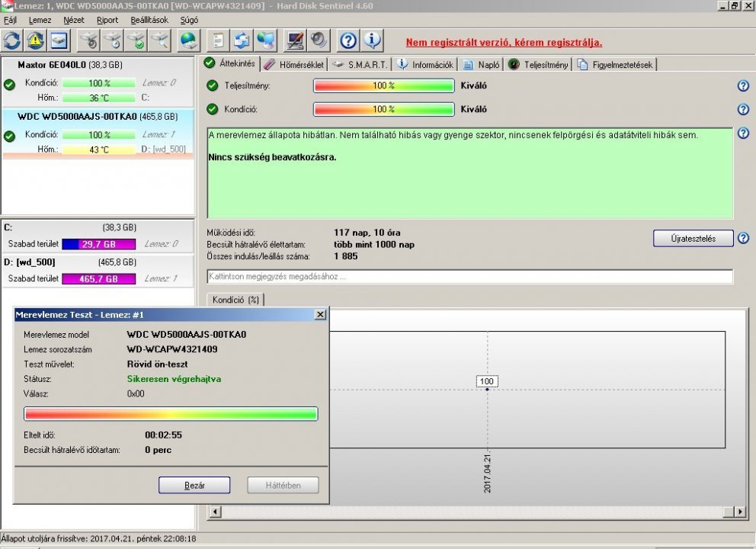Click the C: free space 29,7 GB bar

[x=99, y=244]
